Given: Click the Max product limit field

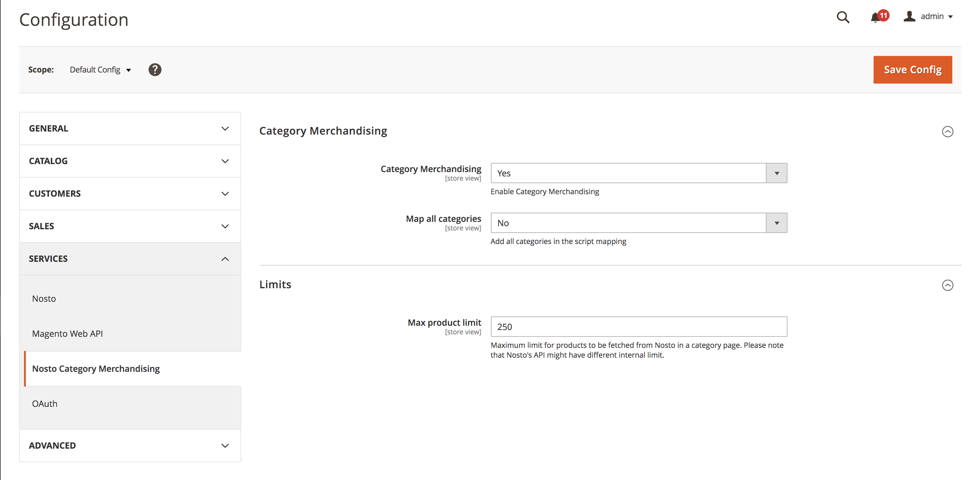Looking at the screenshot, I should [x=638, y=327].
